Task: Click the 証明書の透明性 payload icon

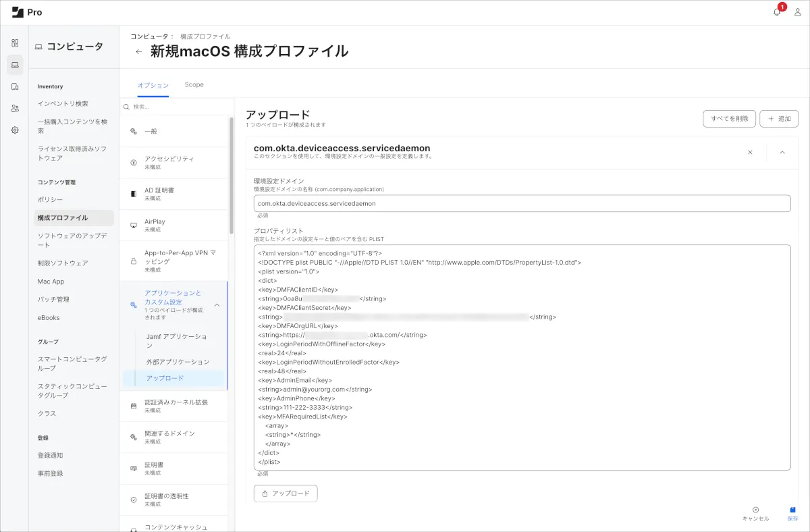Action: click(x=133, y=500)
